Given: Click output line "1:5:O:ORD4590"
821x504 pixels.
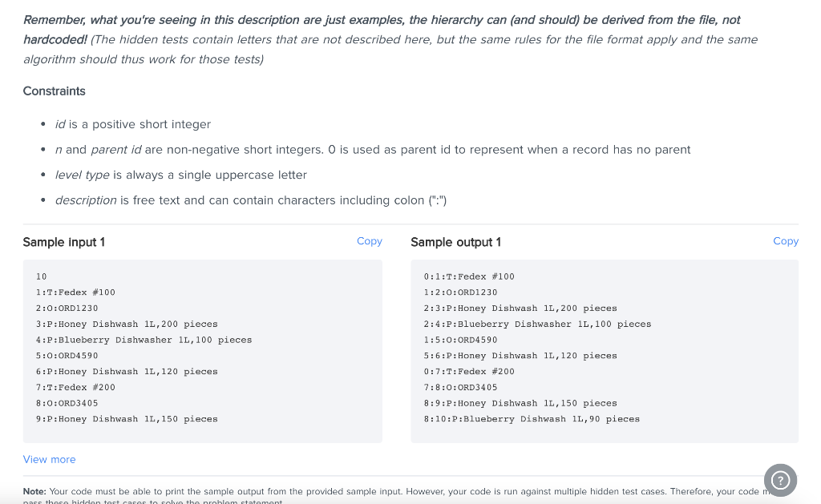Looking at the screenshot, I should coord(460,340).
